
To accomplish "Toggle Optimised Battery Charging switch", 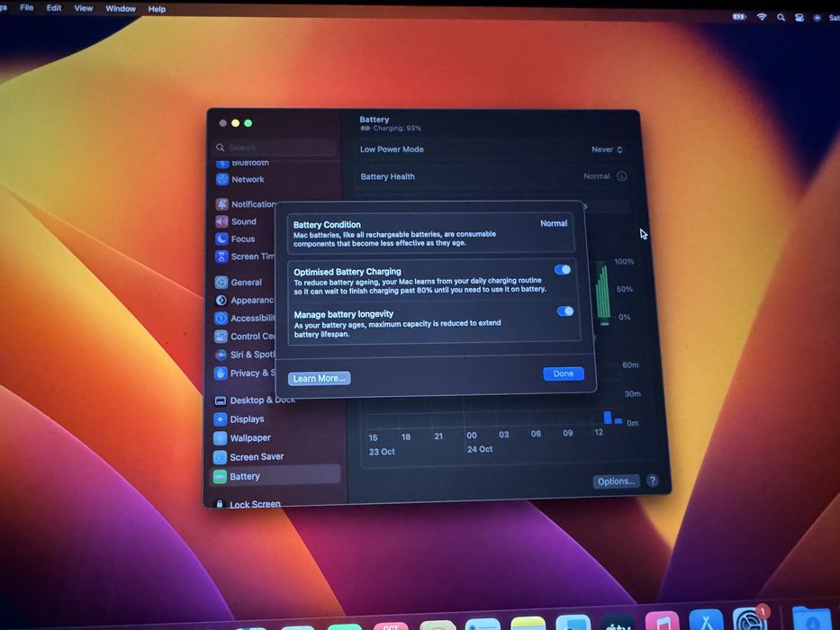I will [x=563, y=269].
